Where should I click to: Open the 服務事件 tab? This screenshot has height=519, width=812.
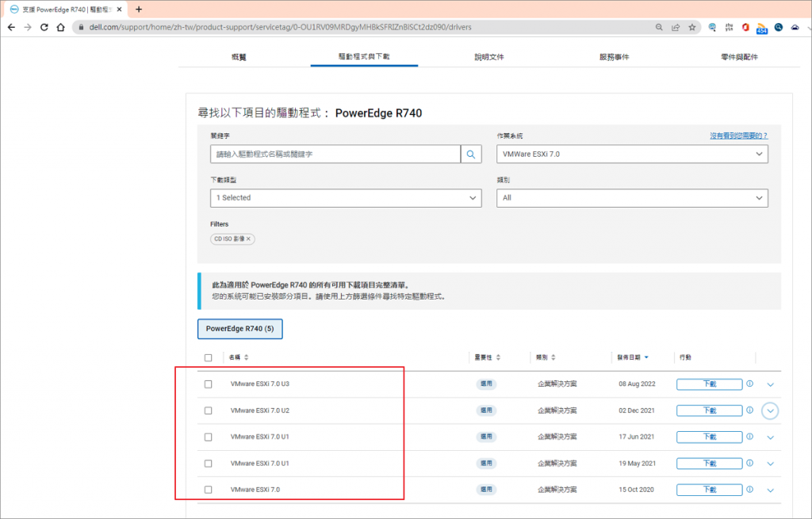coord(615,57)
